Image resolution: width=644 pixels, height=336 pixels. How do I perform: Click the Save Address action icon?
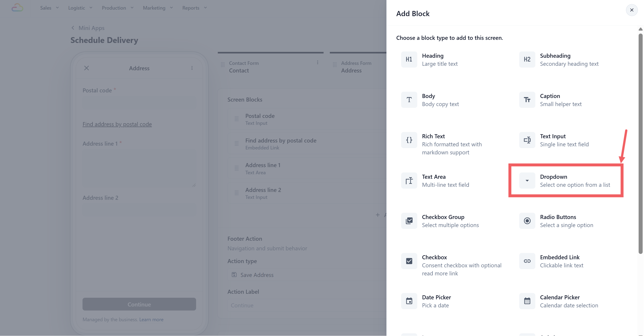click(x=234, y=275)
